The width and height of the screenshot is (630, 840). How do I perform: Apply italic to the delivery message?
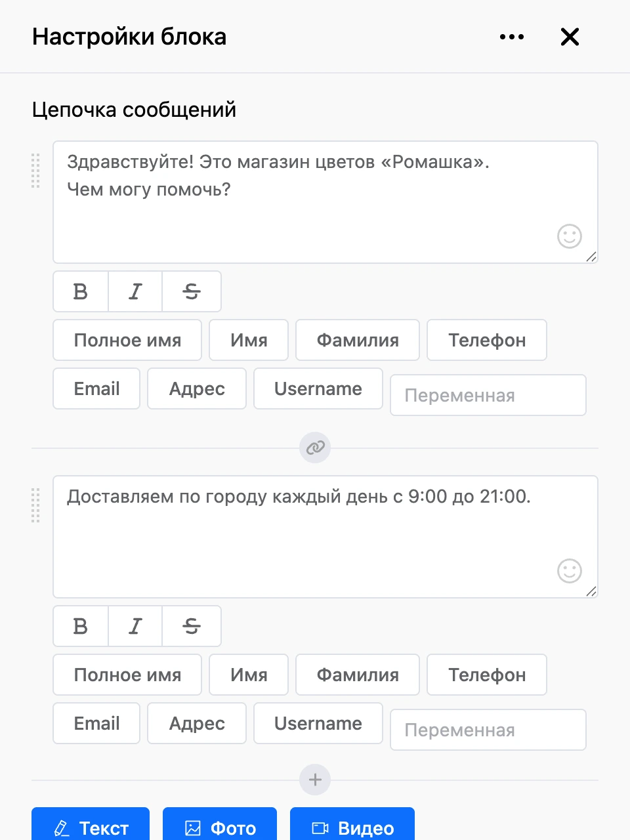135,626
